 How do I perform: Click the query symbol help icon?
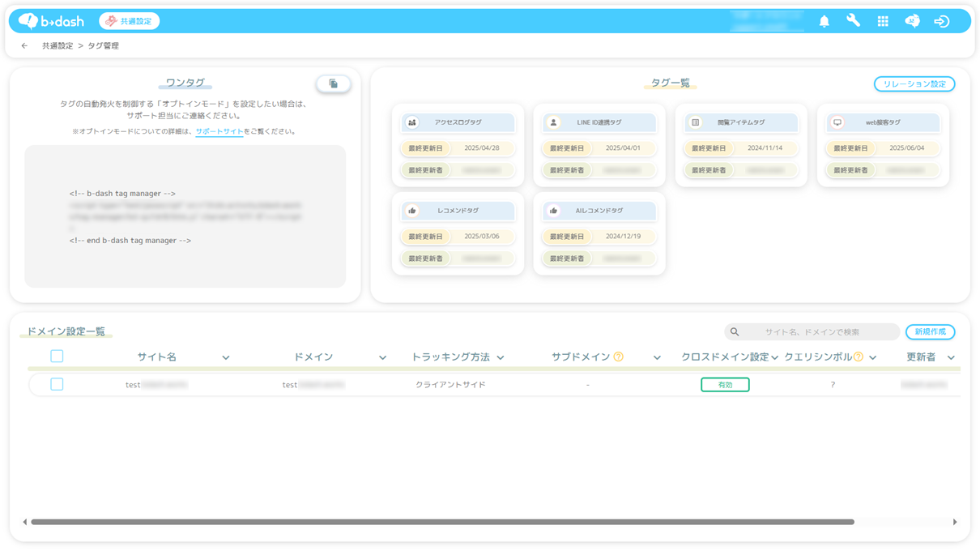[x=859, y=357]
